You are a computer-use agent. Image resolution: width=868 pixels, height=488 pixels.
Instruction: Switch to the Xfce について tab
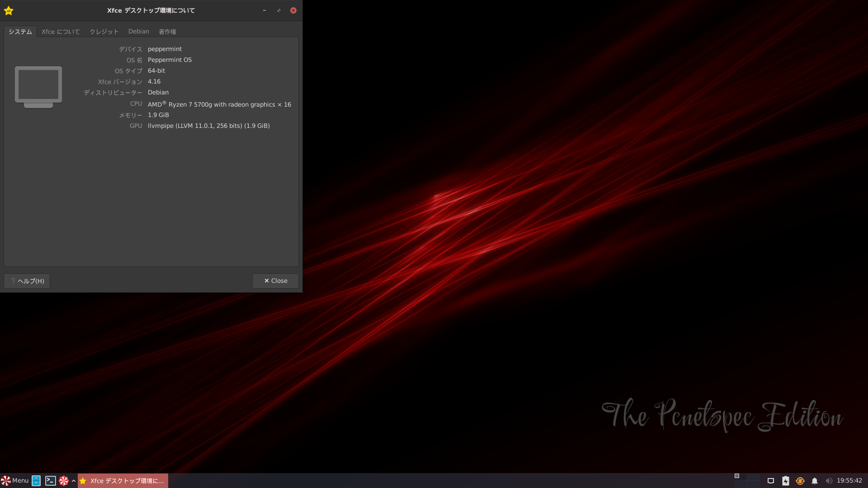pos(61,32)
